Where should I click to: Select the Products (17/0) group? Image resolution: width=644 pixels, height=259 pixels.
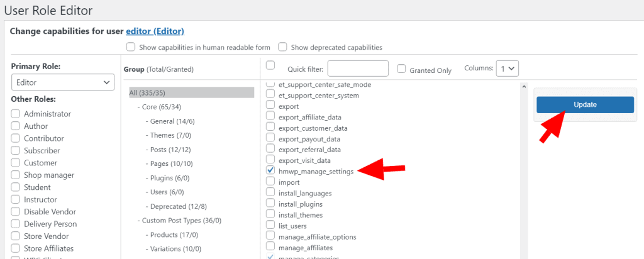[172, 234]
